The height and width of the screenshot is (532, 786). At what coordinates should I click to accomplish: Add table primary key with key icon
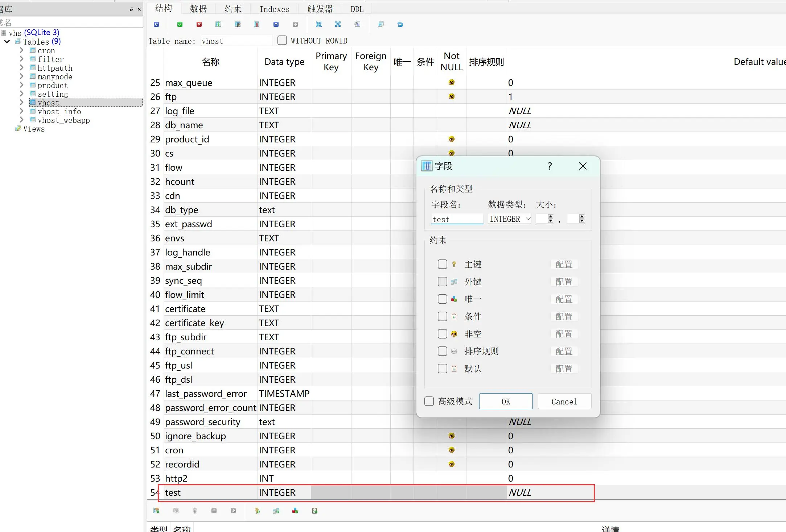pos(257,511)
